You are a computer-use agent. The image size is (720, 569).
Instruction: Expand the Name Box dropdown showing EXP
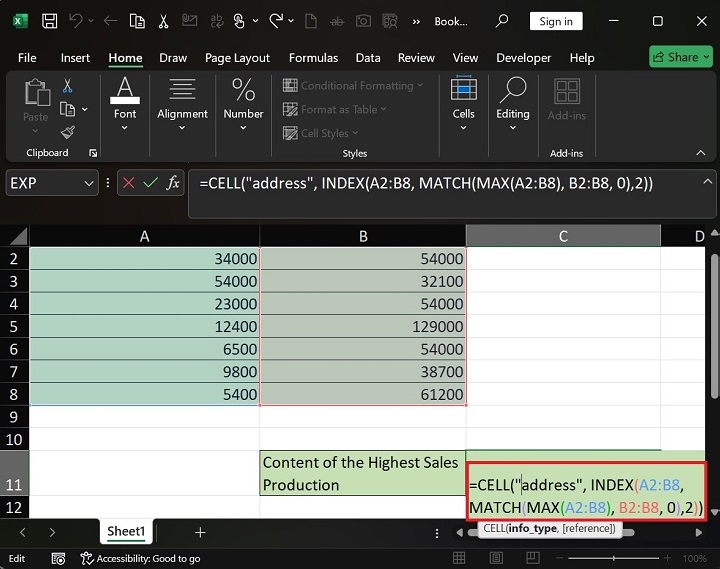(x=91, y=183)
